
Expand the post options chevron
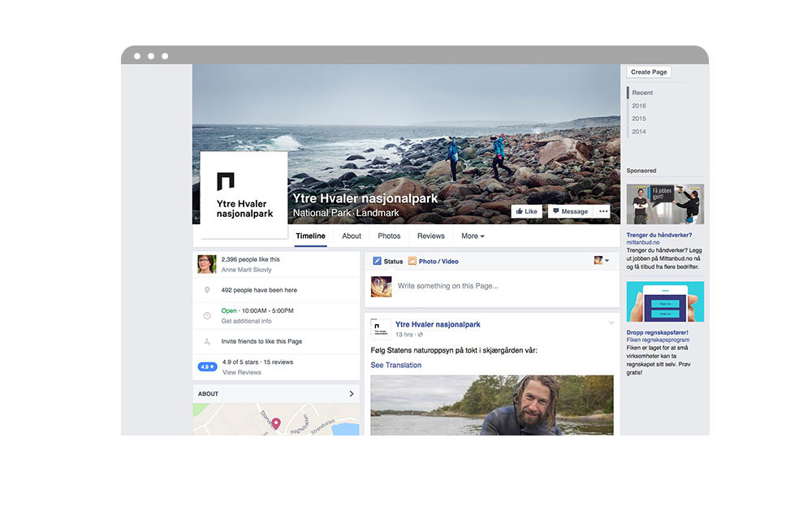click(611, 323)
